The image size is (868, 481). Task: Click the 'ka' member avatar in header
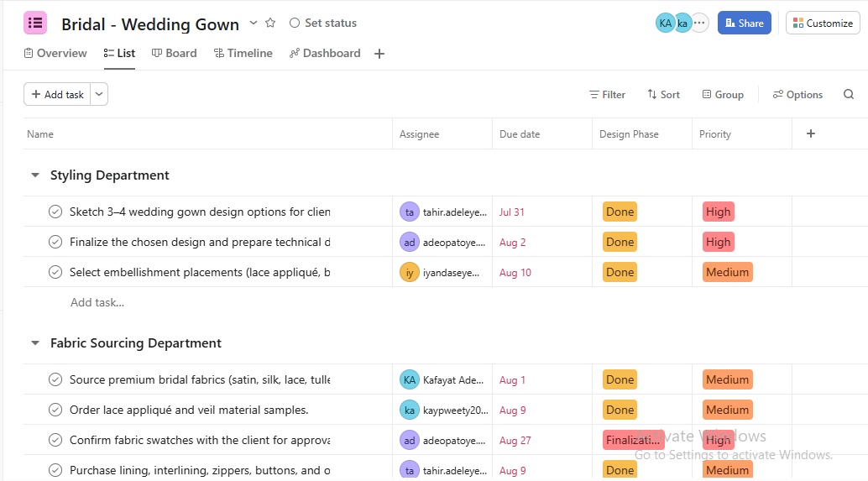point(682,24)
